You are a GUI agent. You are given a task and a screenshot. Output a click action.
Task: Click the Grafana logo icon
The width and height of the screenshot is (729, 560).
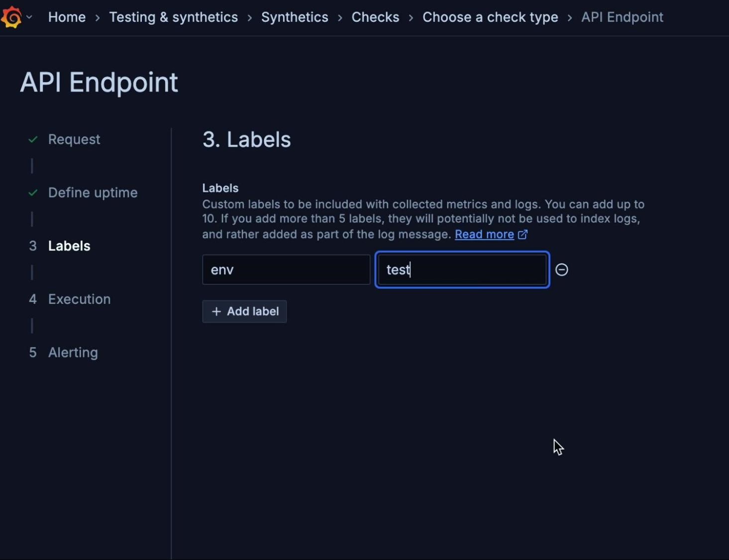11,17
